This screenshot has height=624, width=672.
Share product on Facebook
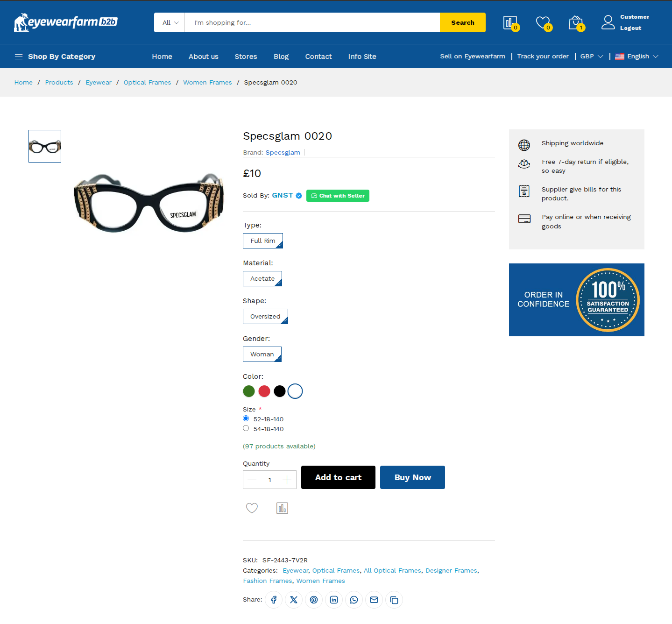274,600
